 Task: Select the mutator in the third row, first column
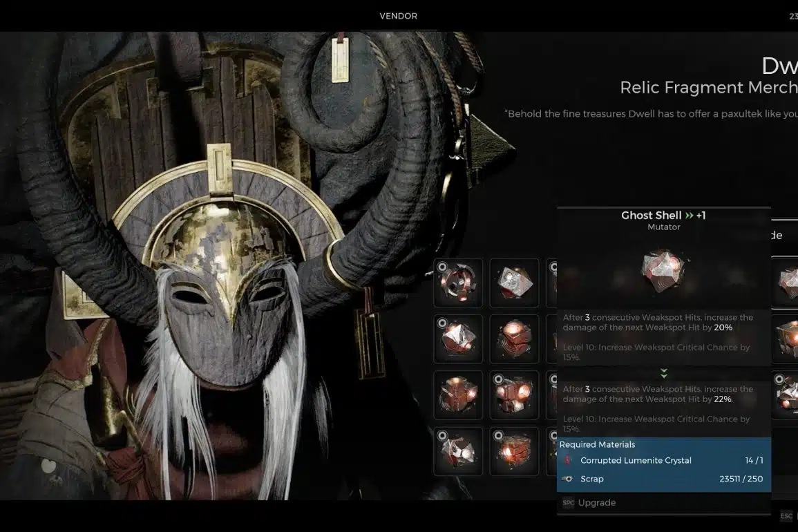[x=458, y=395]
